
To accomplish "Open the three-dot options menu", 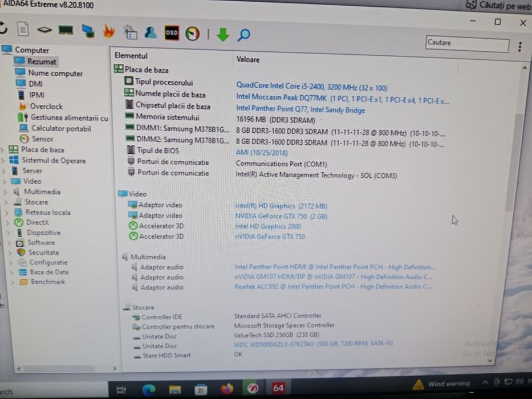I will (520, 47).
